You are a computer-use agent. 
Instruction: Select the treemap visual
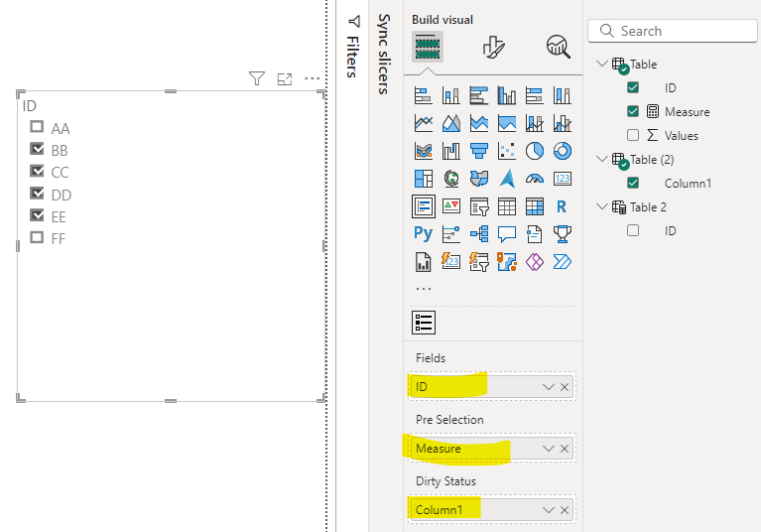click(x=424, y=179)
